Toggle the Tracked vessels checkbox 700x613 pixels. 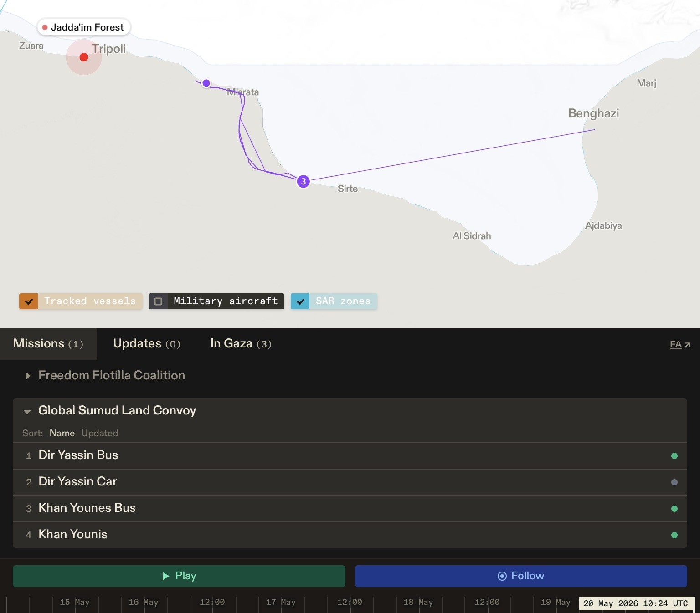coord(28,301)
